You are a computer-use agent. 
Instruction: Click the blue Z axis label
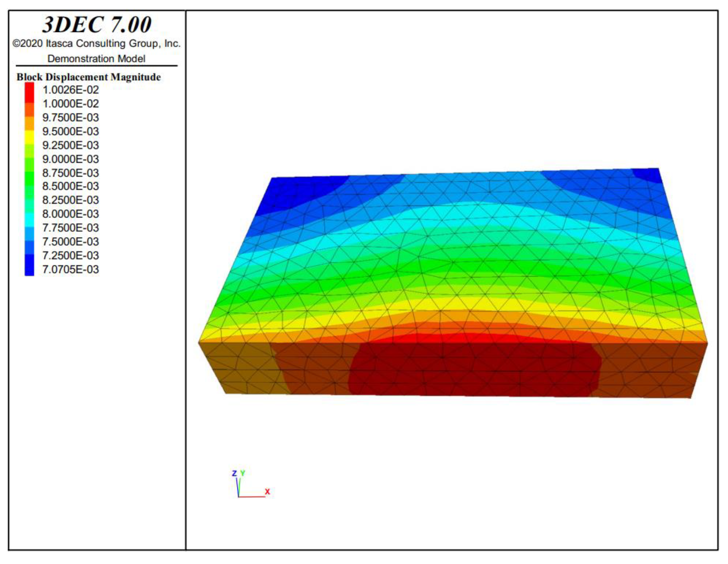[234, 473]
